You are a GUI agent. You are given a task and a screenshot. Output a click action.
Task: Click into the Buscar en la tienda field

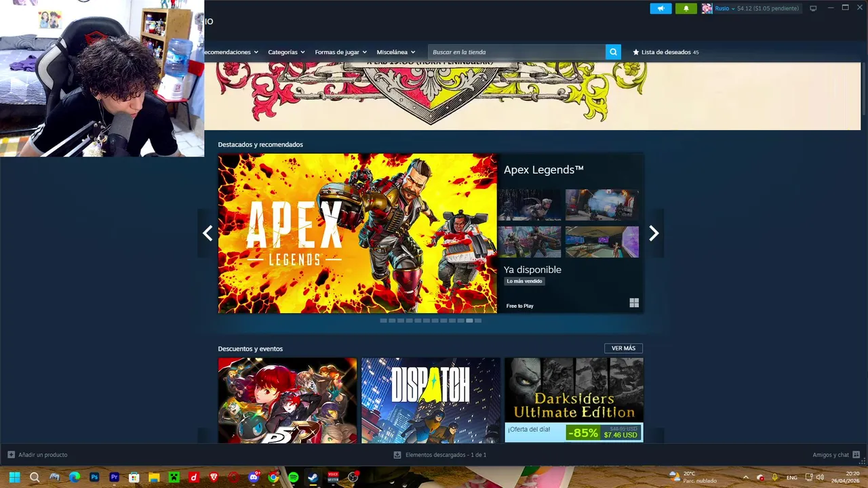[517, 52]
